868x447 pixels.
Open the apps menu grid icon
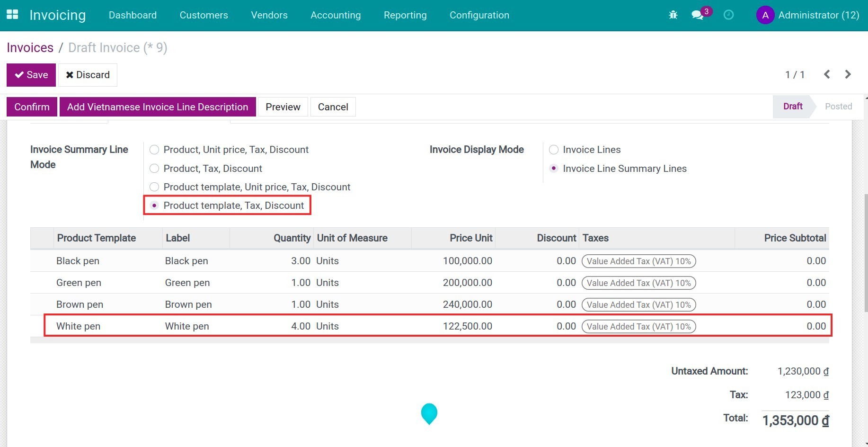(12, 14)
